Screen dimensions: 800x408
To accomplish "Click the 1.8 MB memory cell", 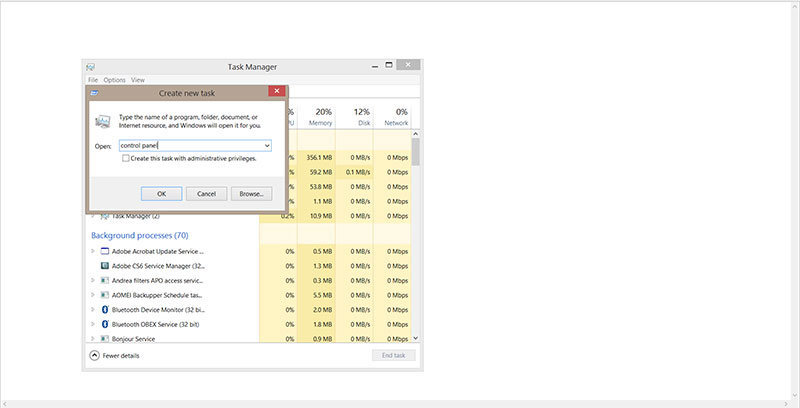I will (316, 324).
